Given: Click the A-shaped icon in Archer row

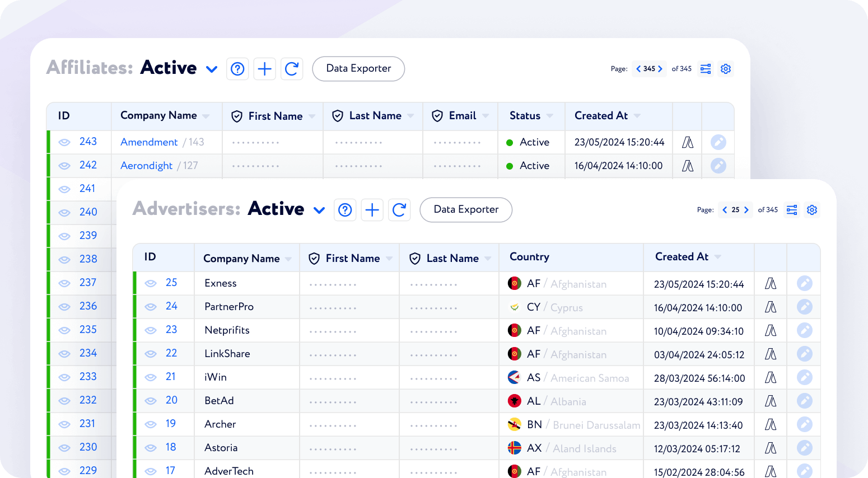Looking at the screenshot, I should point(771,424).
